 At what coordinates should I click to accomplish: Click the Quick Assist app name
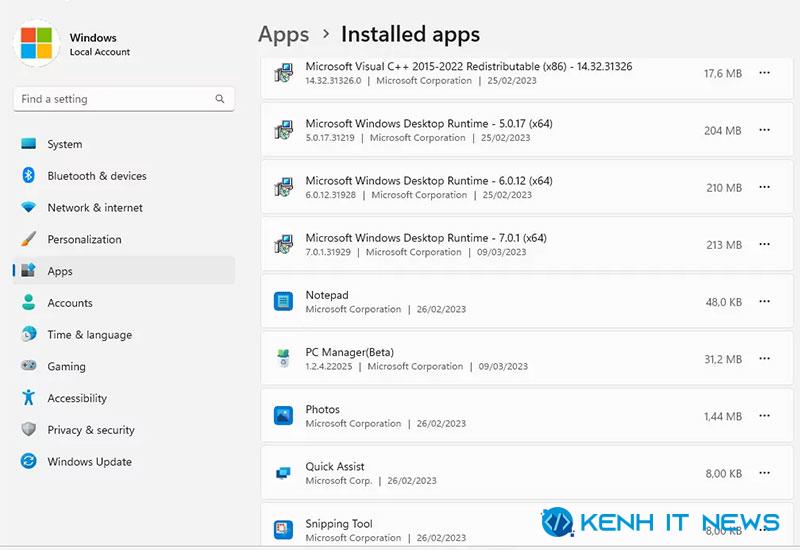pos(335,466)
